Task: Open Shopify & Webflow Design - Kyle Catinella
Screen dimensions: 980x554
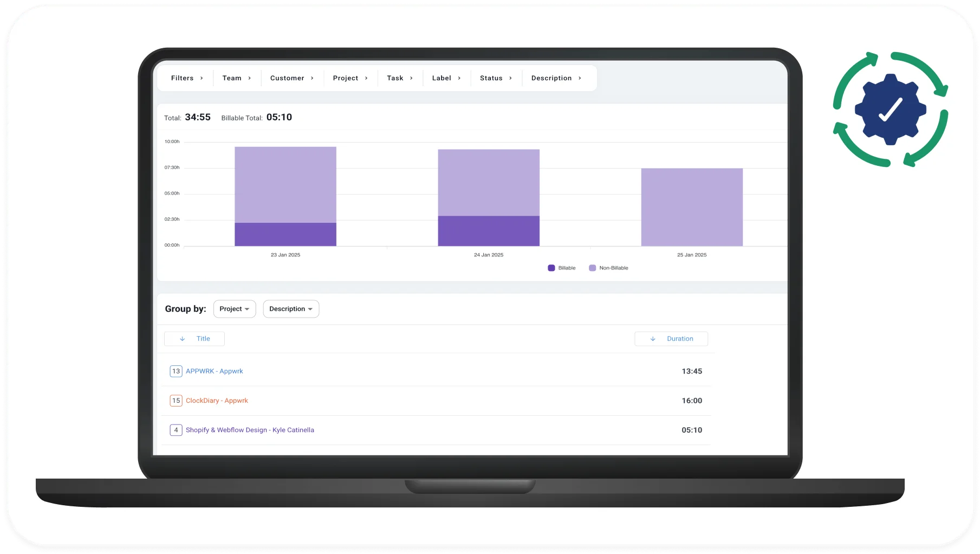Action: click(x=250, y=430)
